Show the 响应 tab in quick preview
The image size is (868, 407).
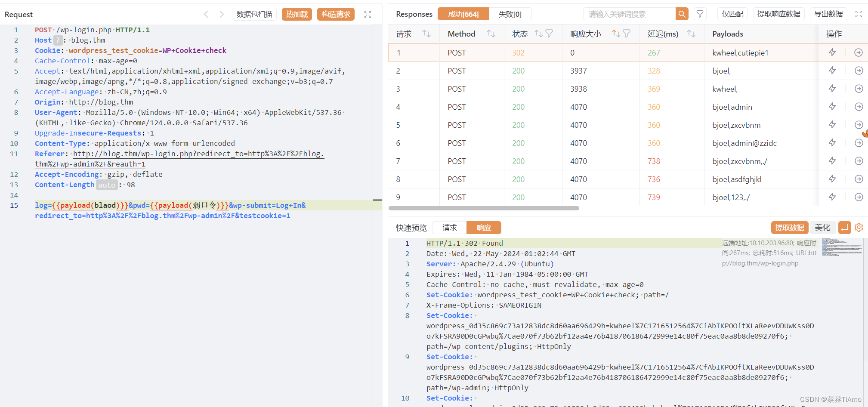pyautogui.click(x=484, y=228)
